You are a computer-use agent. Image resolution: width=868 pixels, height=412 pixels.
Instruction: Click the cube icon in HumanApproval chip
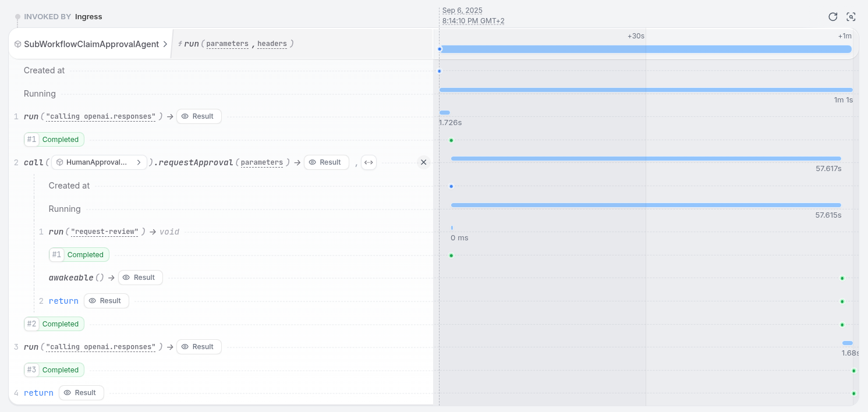coord(59,162)
